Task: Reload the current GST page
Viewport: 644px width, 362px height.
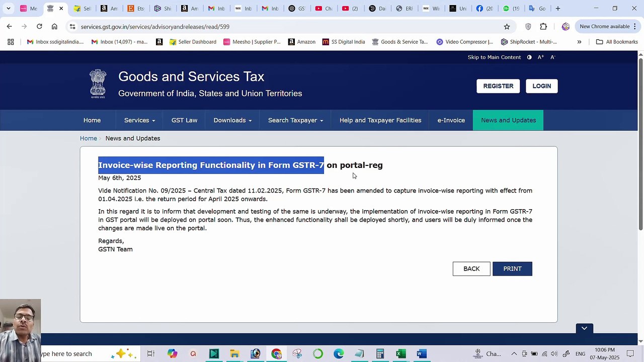Action: (39, 26)
